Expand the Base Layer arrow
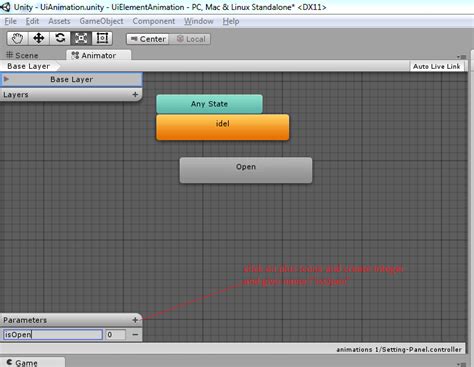 tap(6, 79)
